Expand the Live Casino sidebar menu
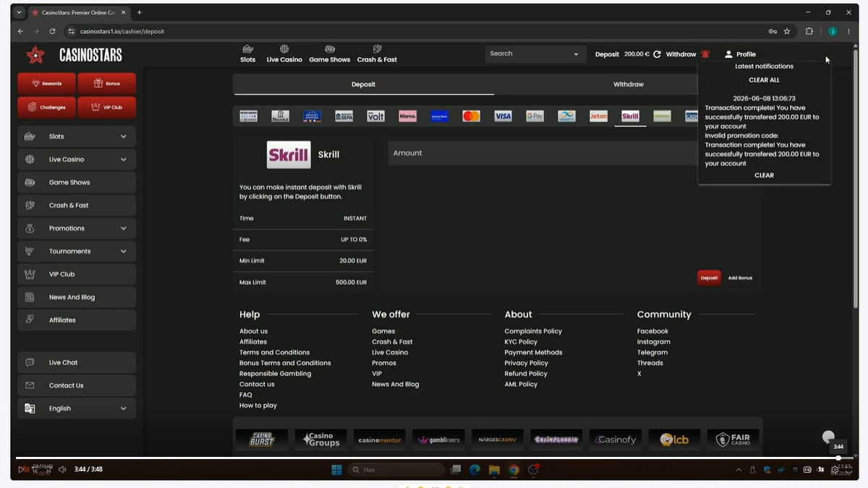 click(124, 160)
